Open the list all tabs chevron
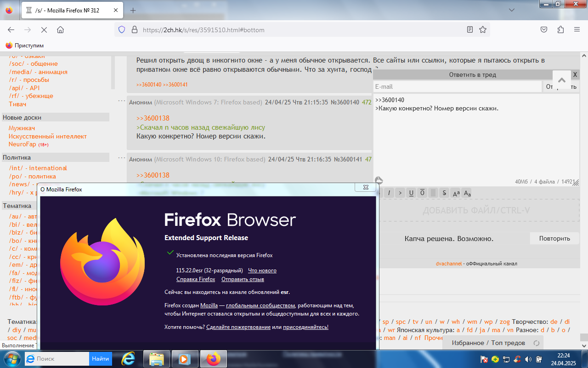The width and height of the screenshot is (588, 368). click(512, 10)
